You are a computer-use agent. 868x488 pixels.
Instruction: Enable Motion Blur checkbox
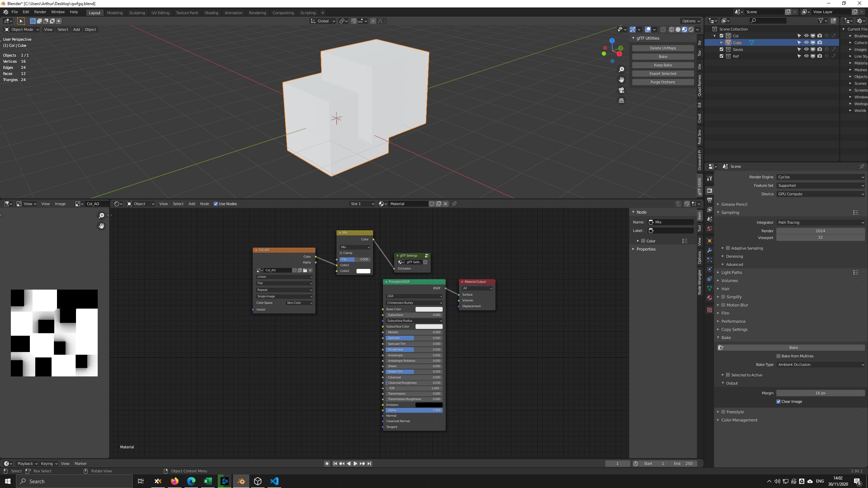pos(723,305)
